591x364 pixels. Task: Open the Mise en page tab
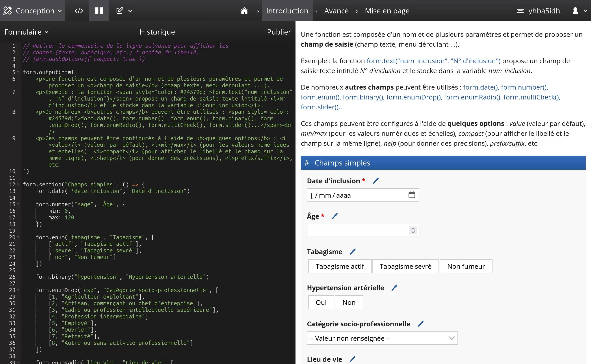click(387, 11)
